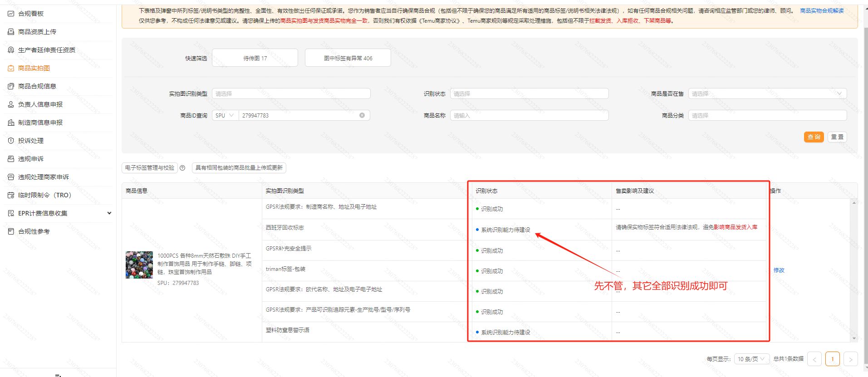Image resolution: width=868 pixels, height=377 pixels.
Task: Click the 负责人信息申报 person icon
Action: click(11, 104)
